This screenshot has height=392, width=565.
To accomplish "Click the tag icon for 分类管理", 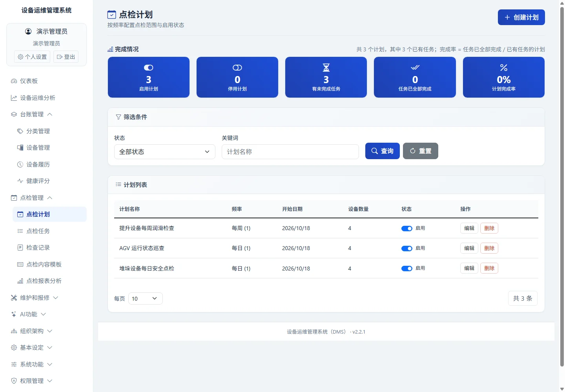I will pos(20,131).
